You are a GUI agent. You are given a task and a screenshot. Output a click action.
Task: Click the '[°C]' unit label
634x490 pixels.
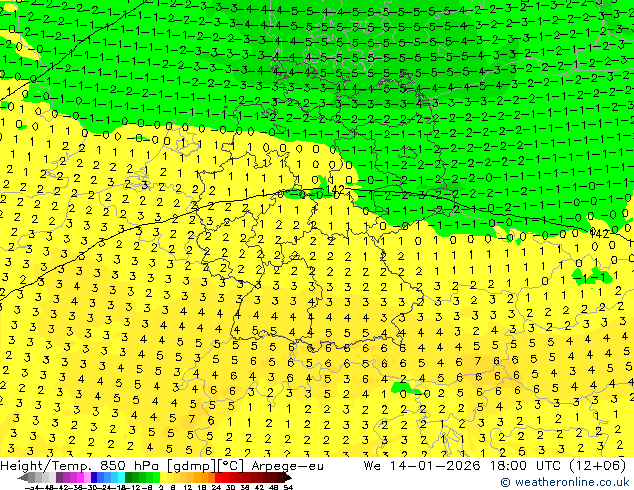pyautogui.click(x=231, y=466)
